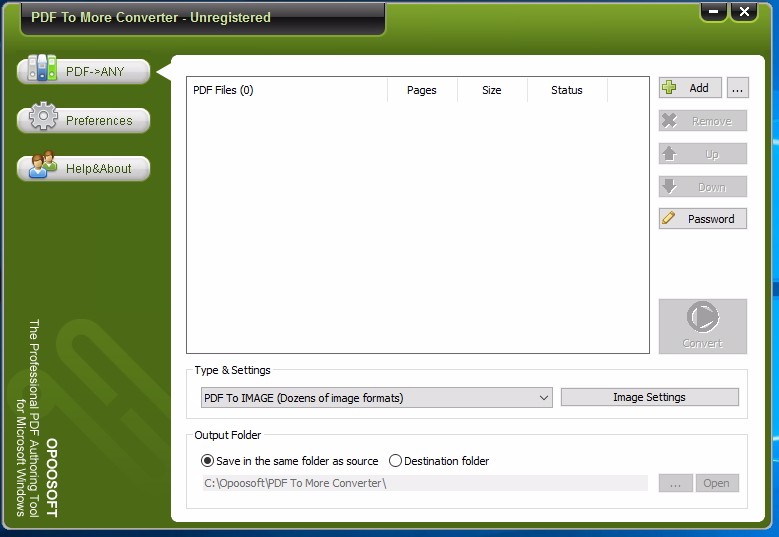Viewport: 779px width, 537px height.
Task: Minimize the PDF To More Converter window
Action: 713,12
